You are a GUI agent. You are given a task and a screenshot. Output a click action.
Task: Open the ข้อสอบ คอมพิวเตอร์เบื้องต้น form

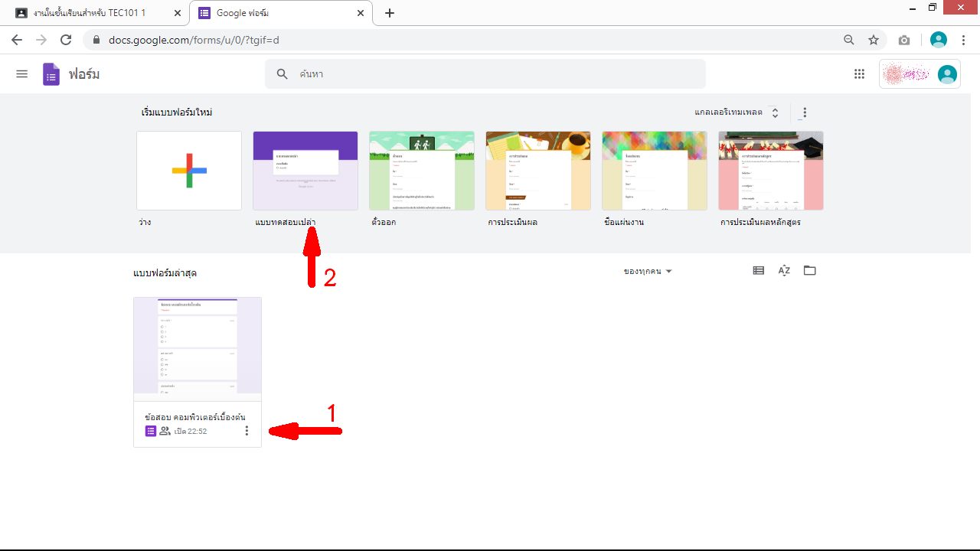(x=197, y=350)
